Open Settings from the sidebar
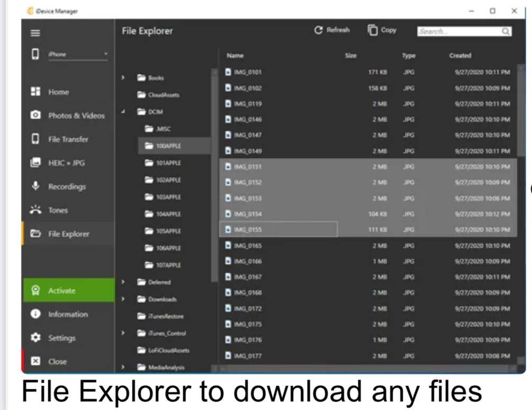532x410 pixels. click(x=69, y=338)
